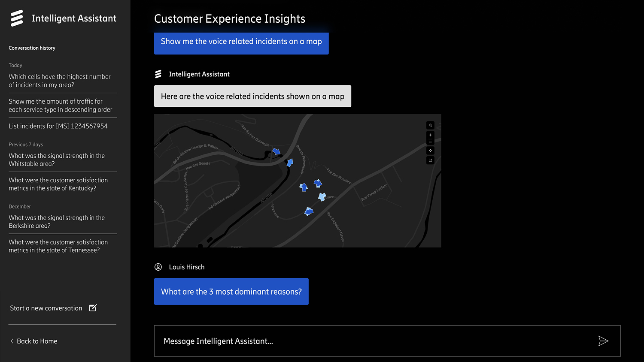Open the Whitstable signal strength conversation
644x362 pixels.
click(57, 160)
